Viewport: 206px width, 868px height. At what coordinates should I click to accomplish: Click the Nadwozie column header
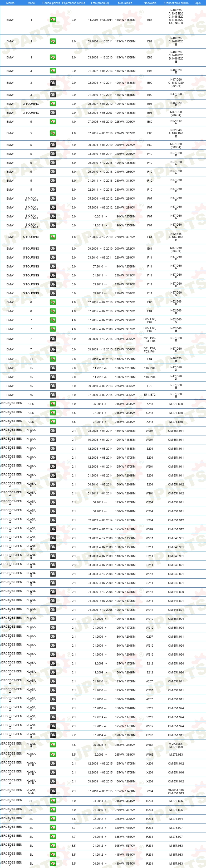(150, 3)
